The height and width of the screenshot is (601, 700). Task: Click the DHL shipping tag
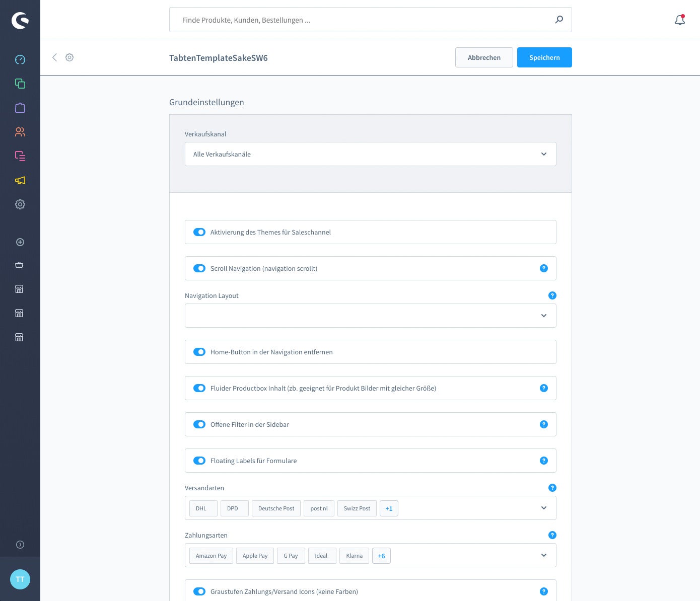[x=203, y=508]
